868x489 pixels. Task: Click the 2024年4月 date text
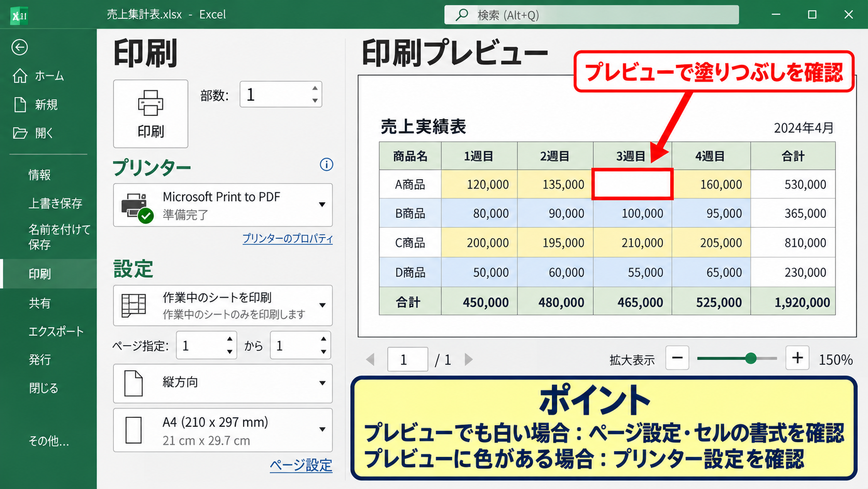click(x=804, y=128)
